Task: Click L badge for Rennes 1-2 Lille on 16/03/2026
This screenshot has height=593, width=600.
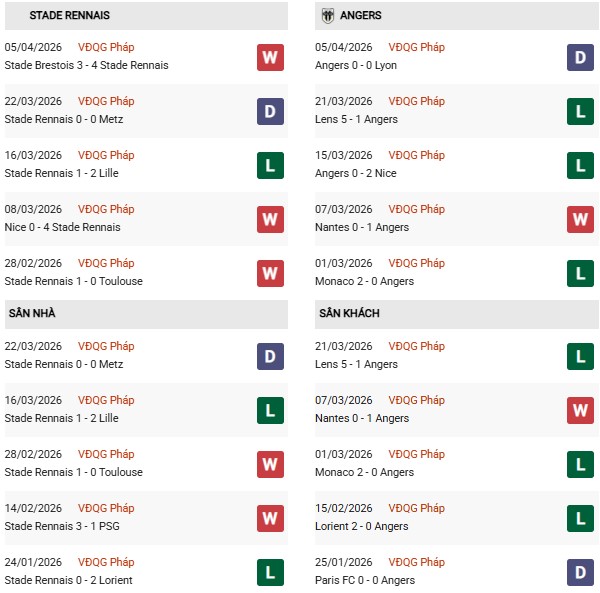Action: pos(270,165)
